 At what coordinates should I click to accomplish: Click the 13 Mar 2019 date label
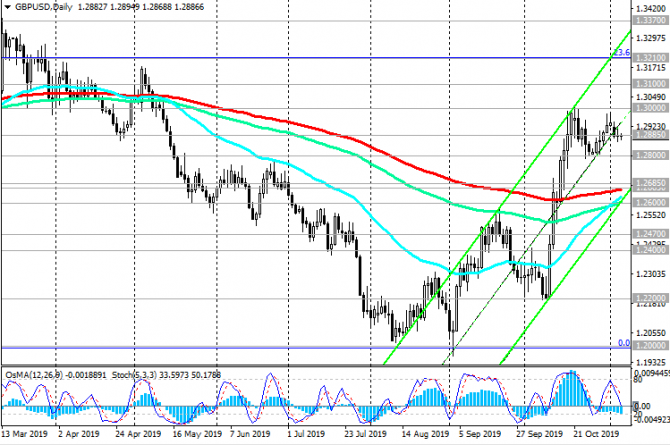point(24,434)
